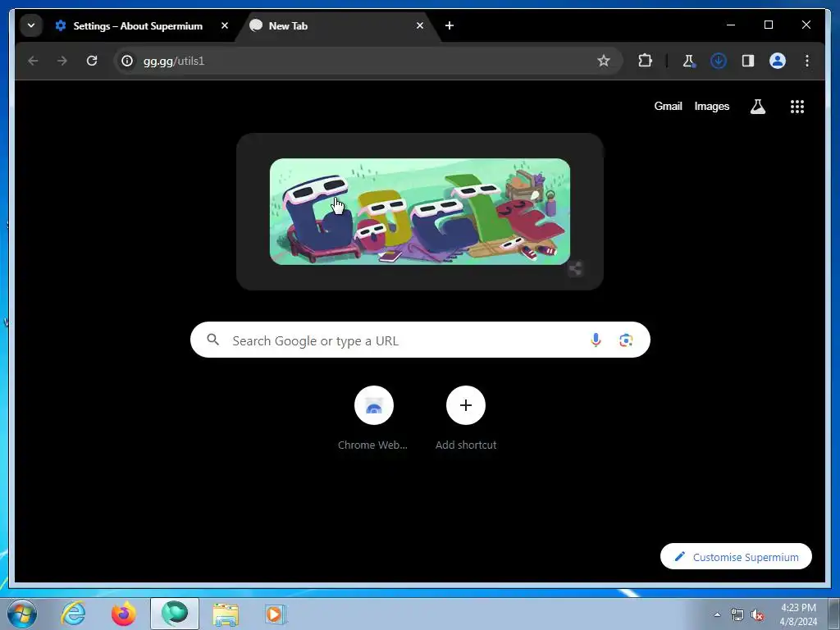Image resolution: width=840 pixels, height=630 pixels.
Task: Open the Windows Start menu
Action: point(22,614)
